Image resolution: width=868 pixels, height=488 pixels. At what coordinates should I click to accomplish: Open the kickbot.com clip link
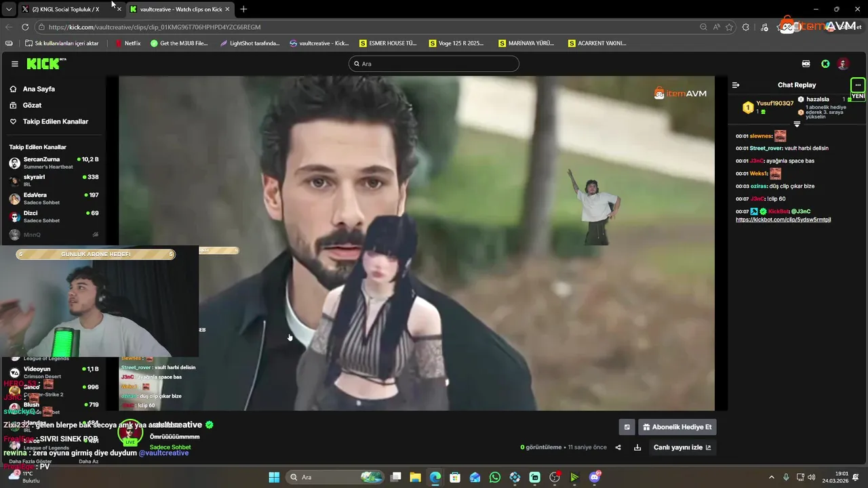pyautogui.click(x=783, y=220)
